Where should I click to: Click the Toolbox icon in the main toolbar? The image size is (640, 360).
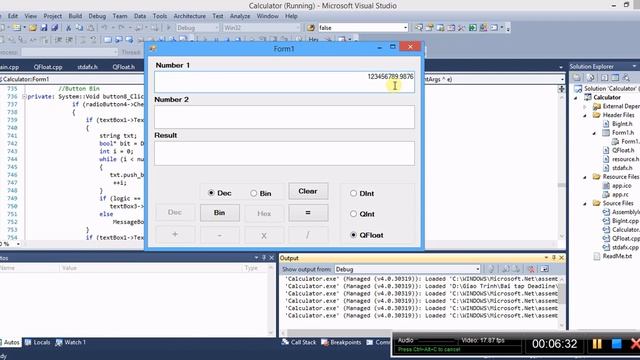pos(462,28)
